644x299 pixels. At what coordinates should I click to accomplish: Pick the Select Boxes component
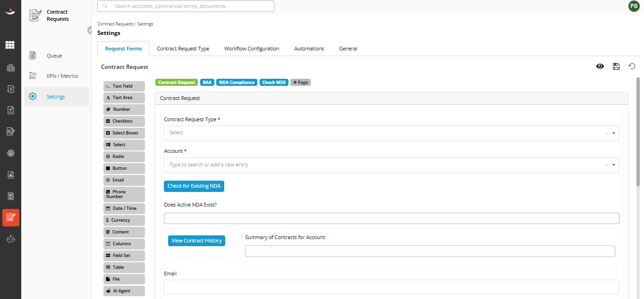124,133
